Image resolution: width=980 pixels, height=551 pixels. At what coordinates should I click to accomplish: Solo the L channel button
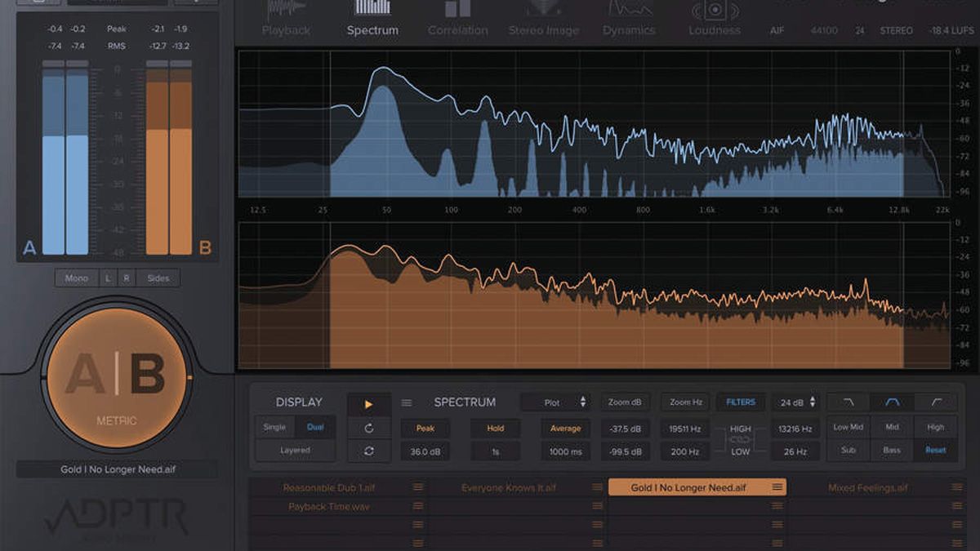[108, 278]
